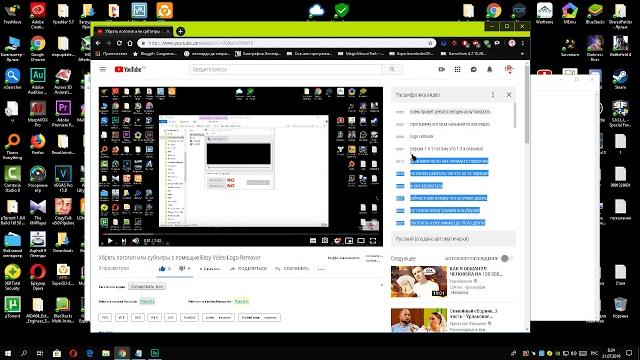Open YouTube notifications bell
This screenshot has height=360, width=640.
pos(489,69)
